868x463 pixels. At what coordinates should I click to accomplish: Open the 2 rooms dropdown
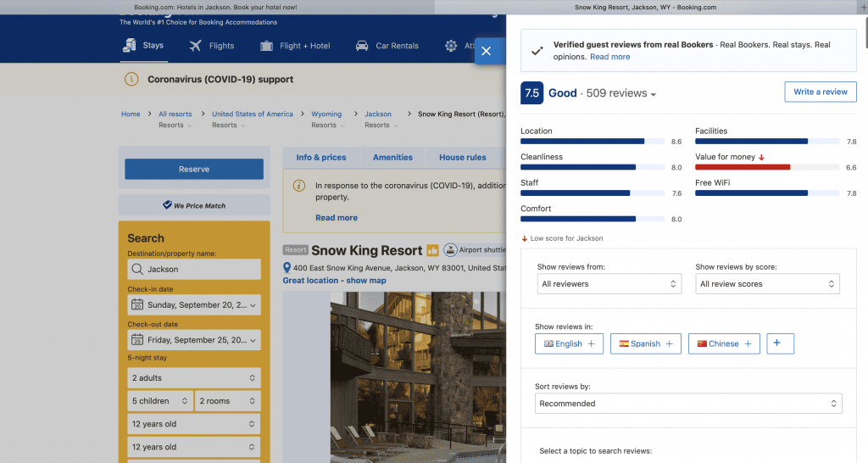click(227, 401)
